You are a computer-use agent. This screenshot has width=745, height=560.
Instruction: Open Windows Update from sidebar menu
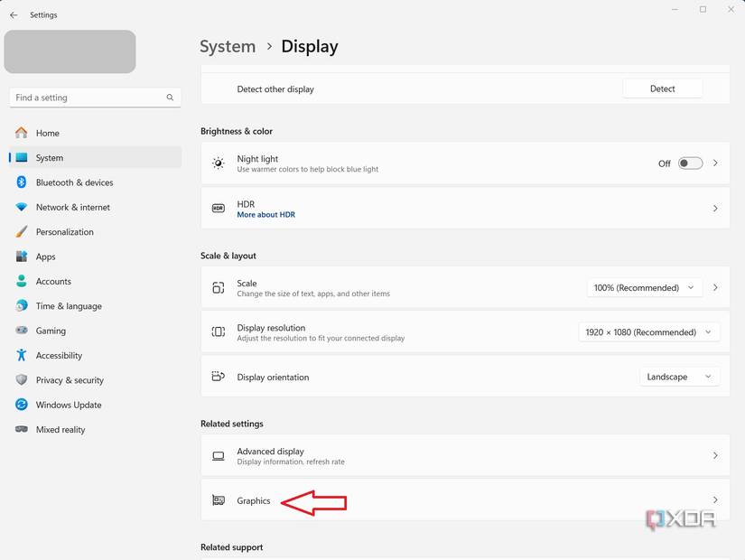67,405
